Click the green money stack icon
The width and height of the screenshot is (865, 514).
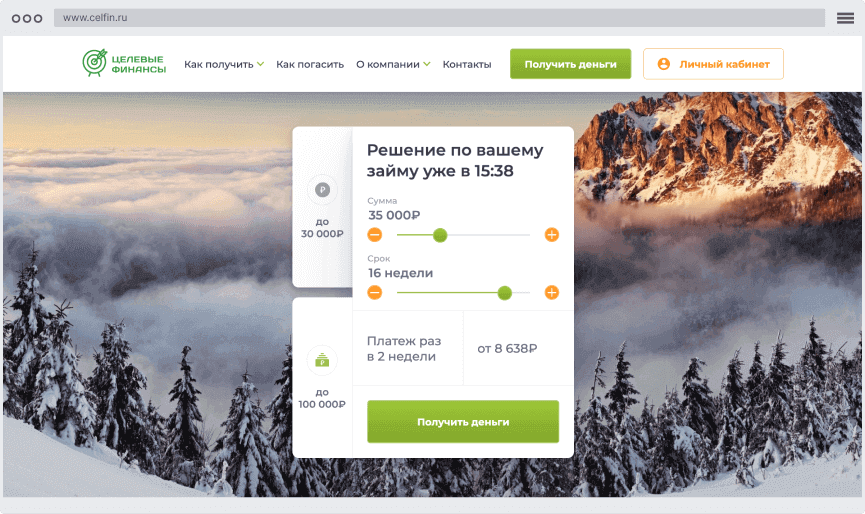322,360
